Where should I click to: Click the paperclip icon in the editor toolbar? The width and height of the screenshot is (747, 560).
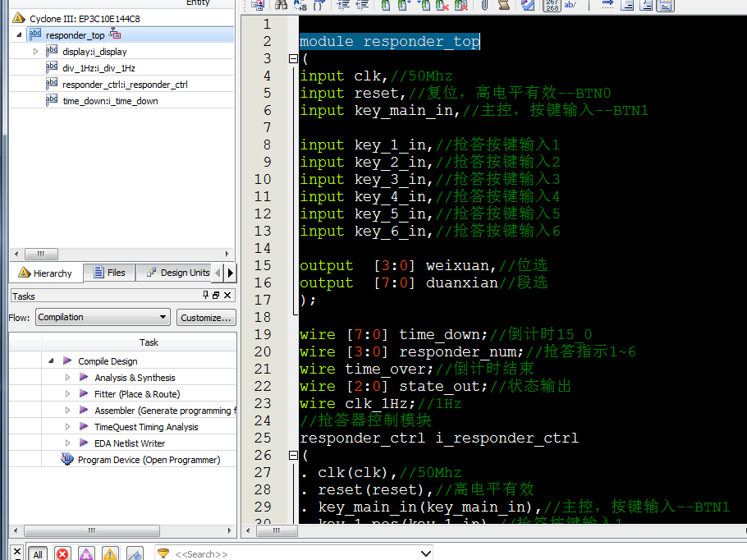pos(484,5)
